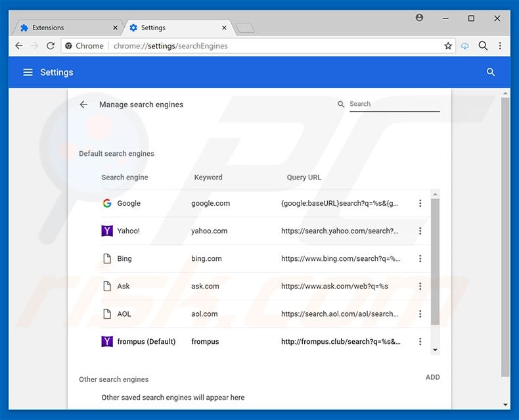The image size is (519, 420).
Task: Open more actions menu for Ask
Action: [420, 286]
